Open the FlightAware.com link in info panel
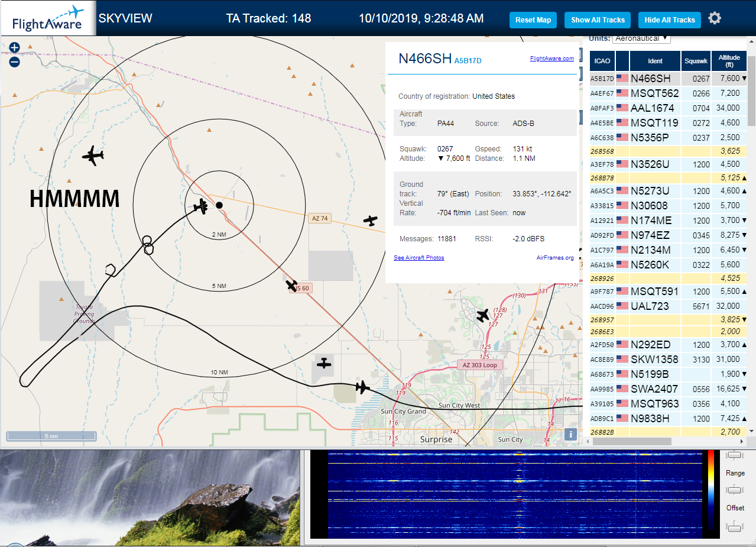This screenshot has height=547, width=756. click(x=552, y=58)
